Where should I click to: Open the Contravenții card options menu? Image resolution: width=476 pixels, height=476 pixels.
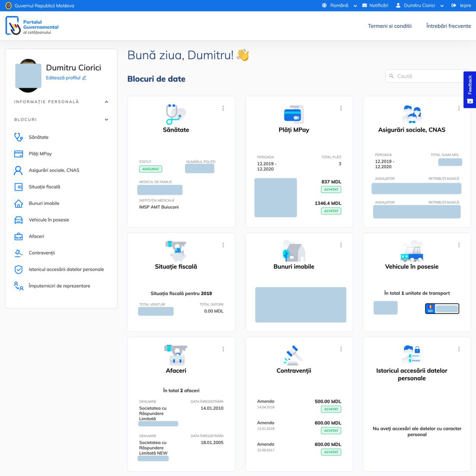pos(341,349)
